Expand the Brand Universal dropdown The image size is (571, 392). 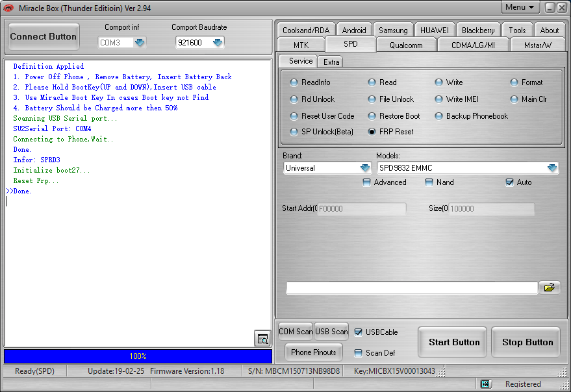[365, 168]
